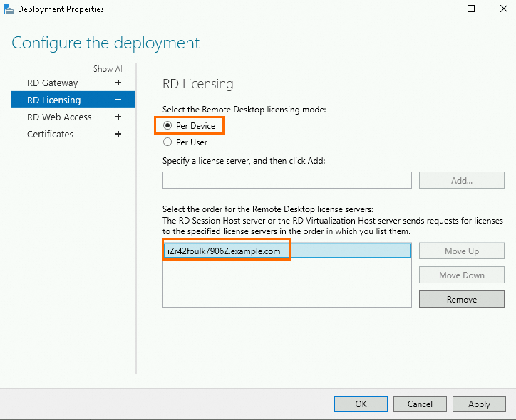
Task: Confirm the deployment with OK
Action: point(361,404)
